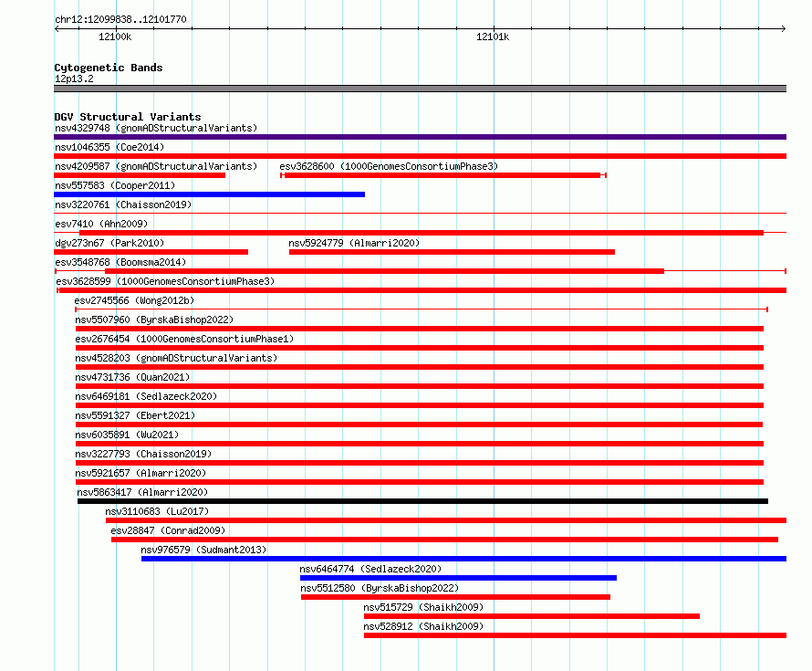
Task: Open nsv3227793 (Chaisson2019) variant label
Action: pos(143,454)
